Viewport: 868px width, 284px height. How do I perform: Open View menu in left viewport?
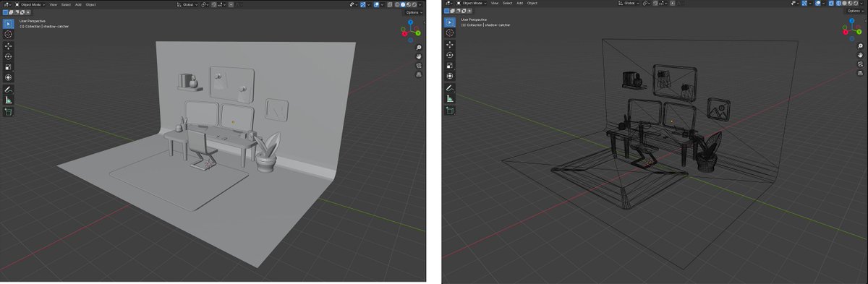(53, 4)
